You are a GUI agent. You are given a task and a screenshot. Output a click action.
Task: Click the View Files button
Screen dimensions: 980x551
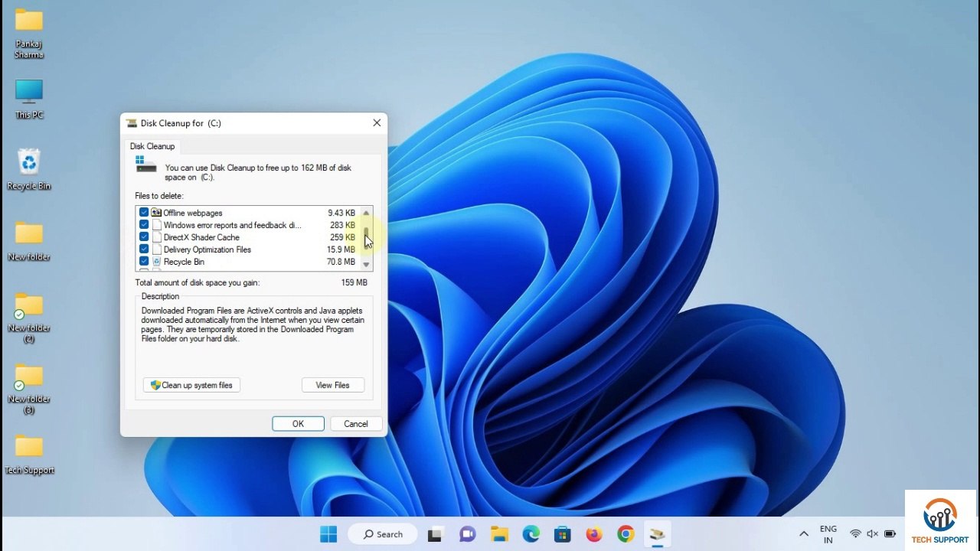332,385
